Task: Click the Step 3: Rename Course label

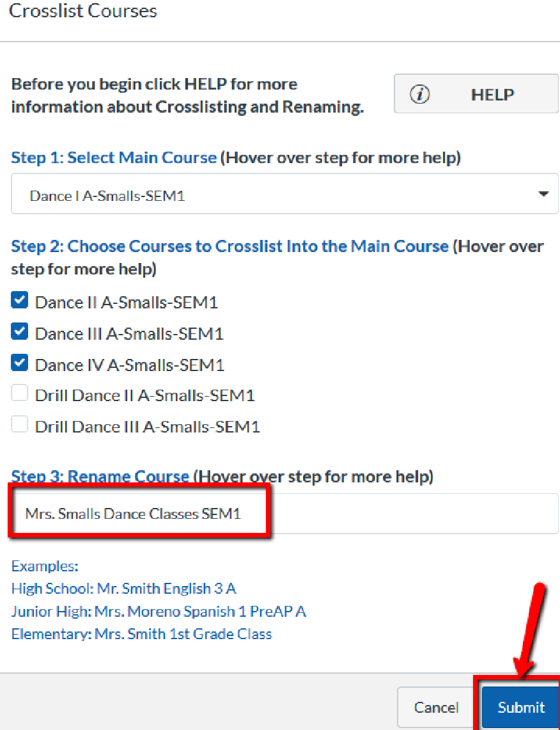Action: pos(100,477)
